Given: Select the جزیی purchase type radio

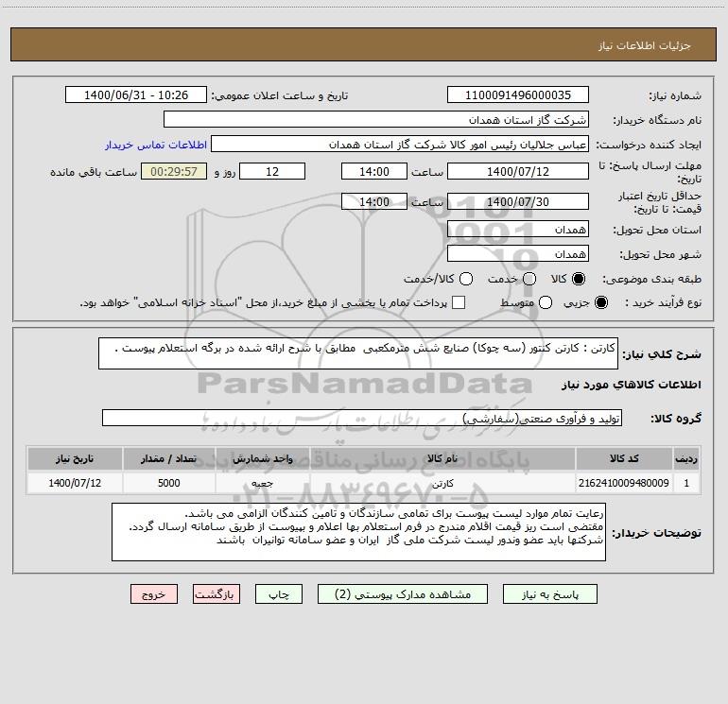Looking at the screenshot, I should pos(601,302).
